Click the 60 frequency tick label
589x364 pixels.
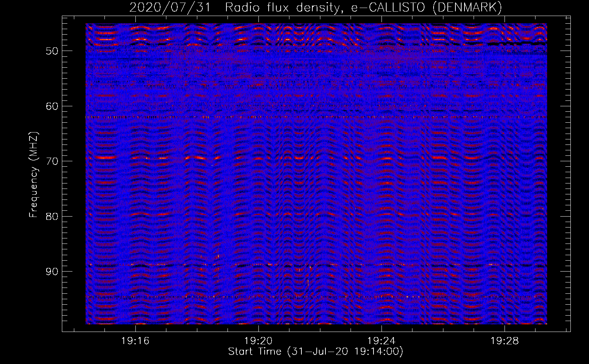point(52,106)
